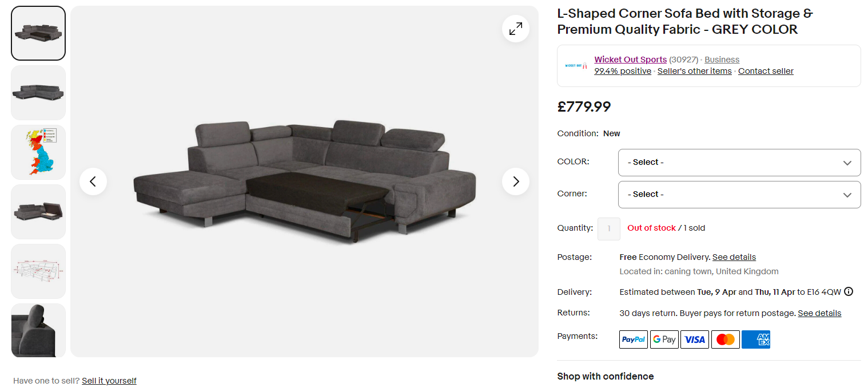Open the Wicket Out Sports seller page
Screen dimensions: 868x387
point(630,60)
